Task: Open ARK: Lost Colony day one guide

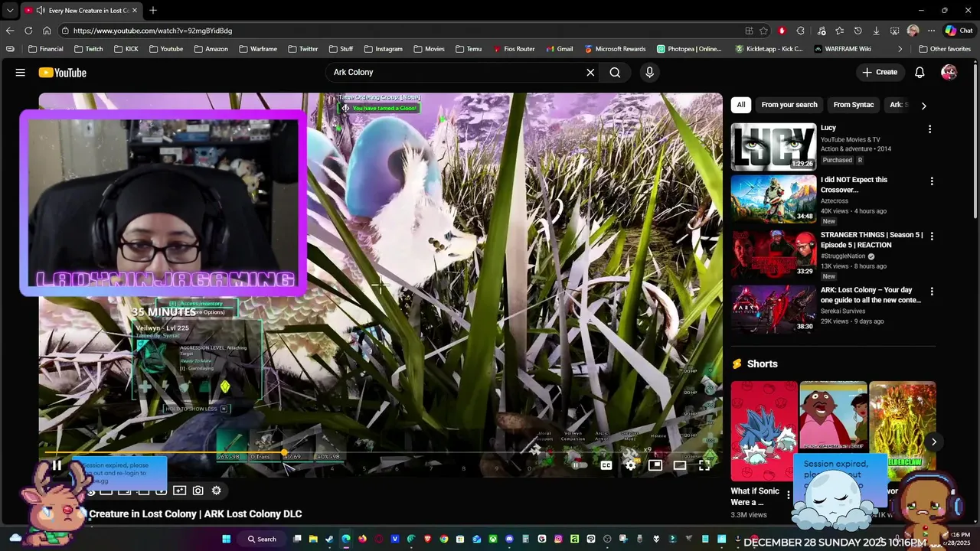Action: (773, 309)
